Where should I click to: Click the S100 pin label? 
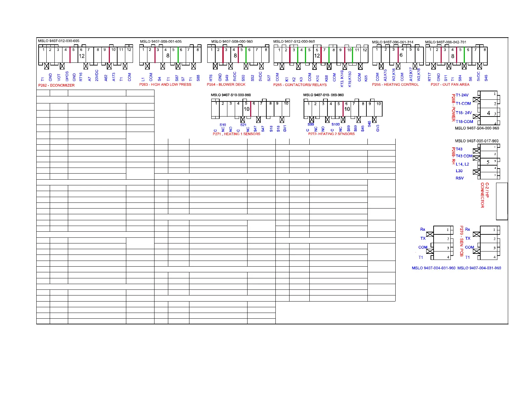(336, 124)
